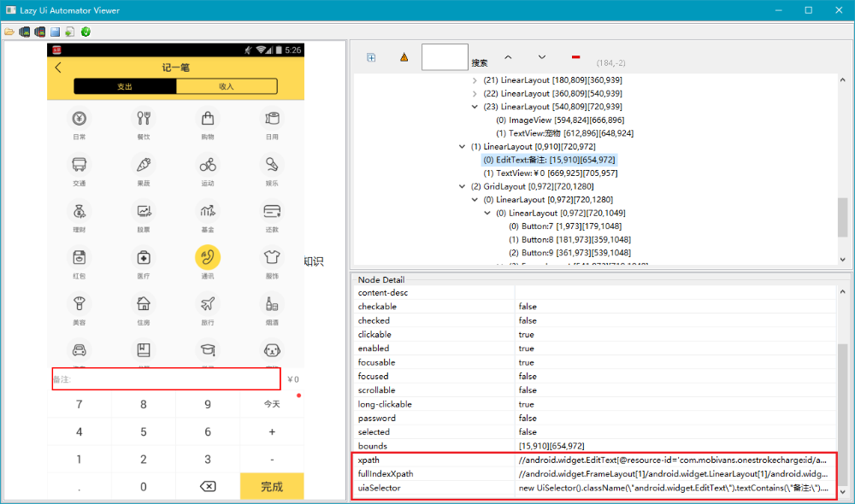
Task: Select the 日用 category icon
Action: click(x=272, y=119)
